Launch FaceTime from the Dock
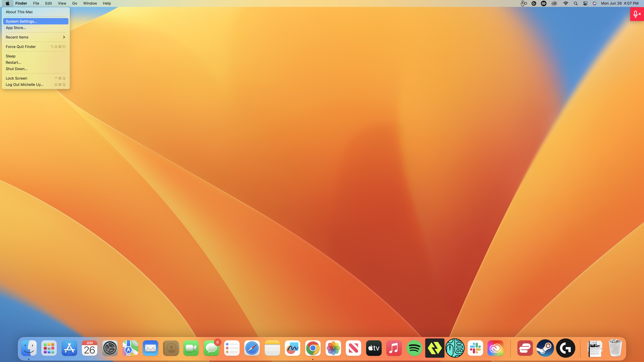The width and height of the screenshot is (644, 362). (x=191, y=348)
